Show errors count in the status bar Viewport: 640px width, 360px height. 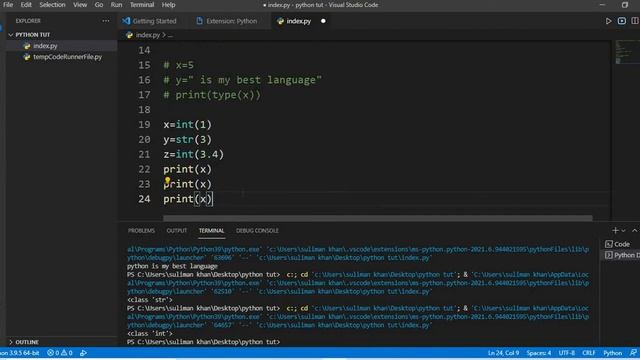[53, 353]
